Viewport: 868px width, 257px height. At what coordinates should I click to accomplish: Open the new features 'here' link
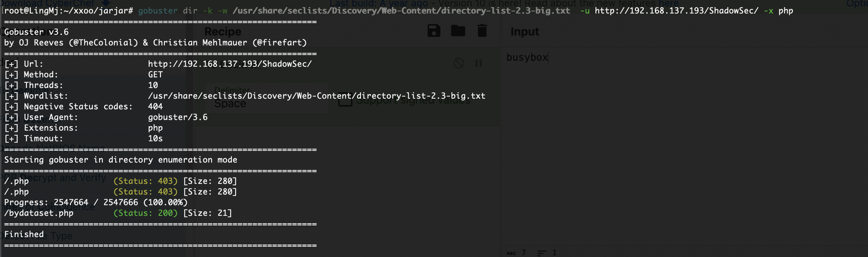pyautogui.click(x=669, y=4)
